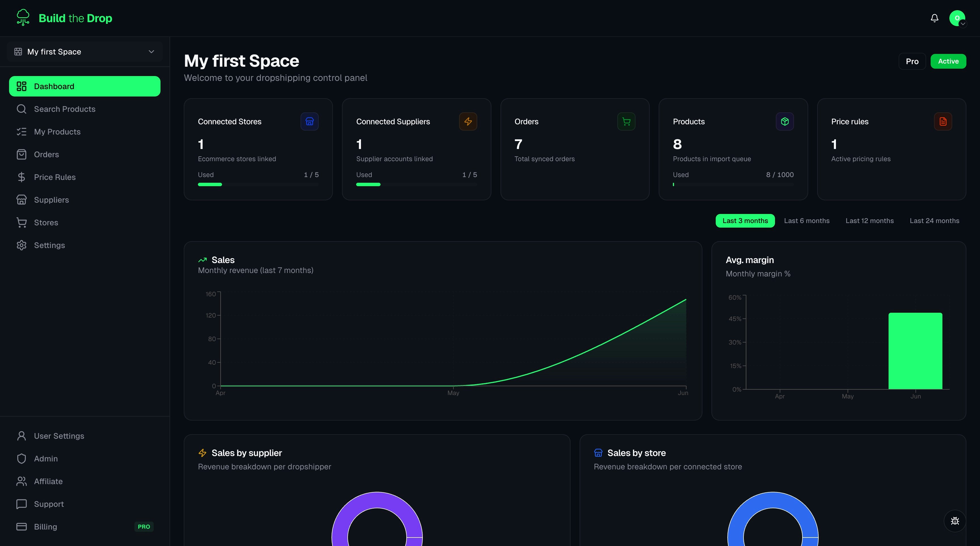
Task: Click the Connected Stores usage progress bar
Action: point(258,185)
